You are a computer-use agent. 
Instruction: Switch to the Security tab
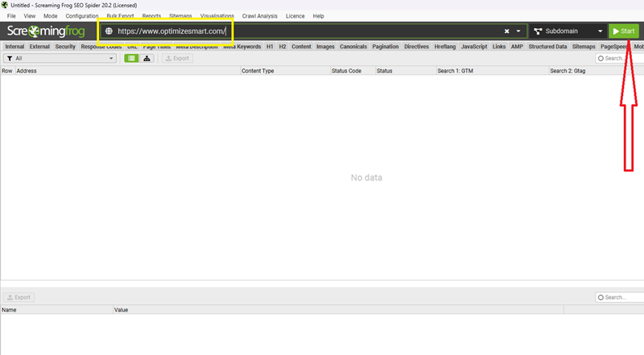65,47
